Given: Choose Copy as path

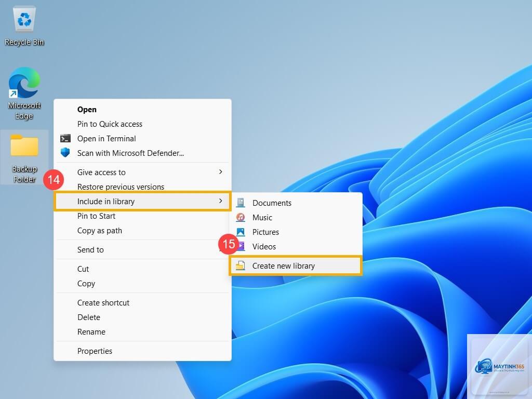Looking at the screenshot, I should click(142, 231).
